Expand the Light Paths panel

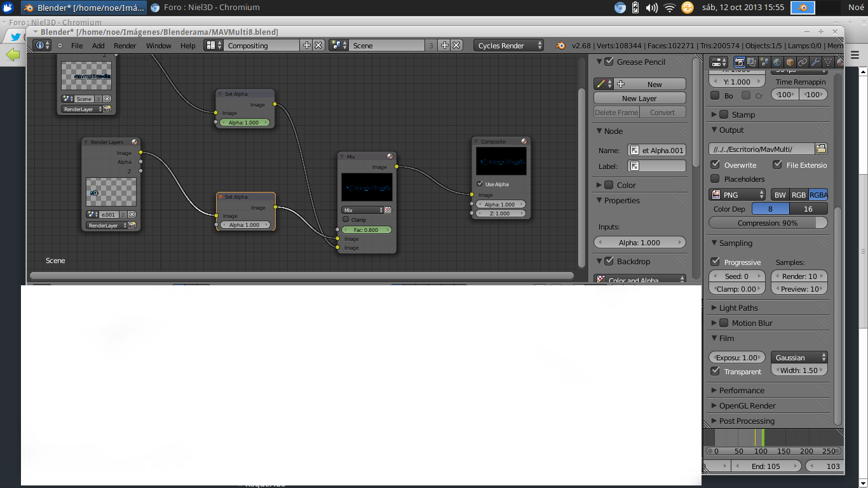738,308
